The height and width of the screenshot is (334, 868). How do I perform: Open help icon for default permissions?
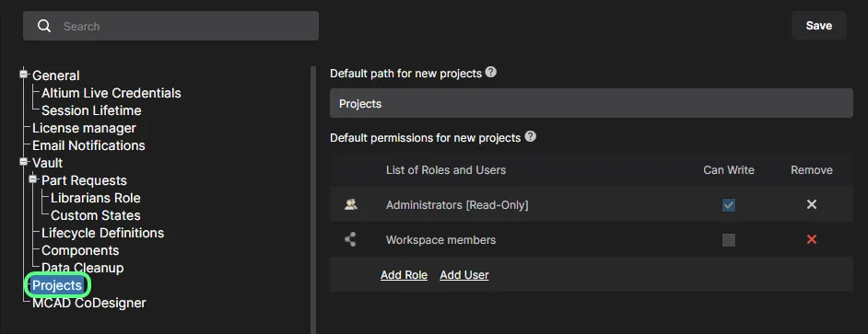tap(531, 136)
